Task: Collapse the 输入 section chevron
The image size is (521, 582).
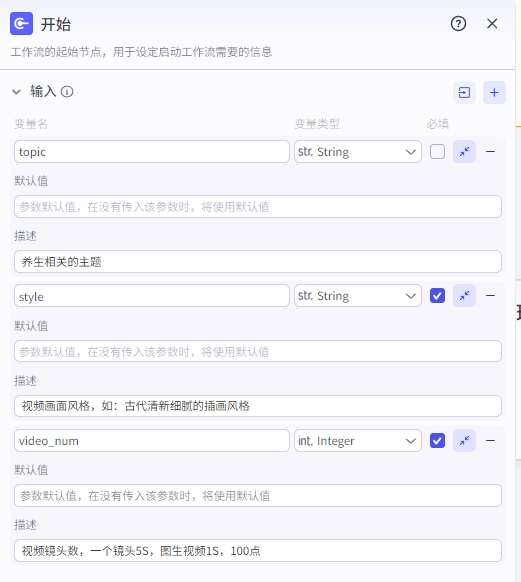Action: pyautogui.click(x=16, y=92)
